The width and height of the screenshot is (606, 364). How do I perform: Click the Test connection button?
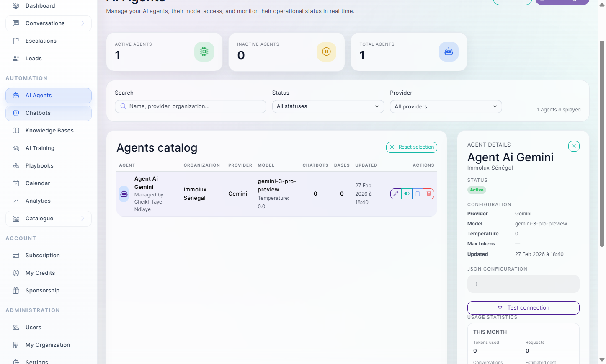523,308
